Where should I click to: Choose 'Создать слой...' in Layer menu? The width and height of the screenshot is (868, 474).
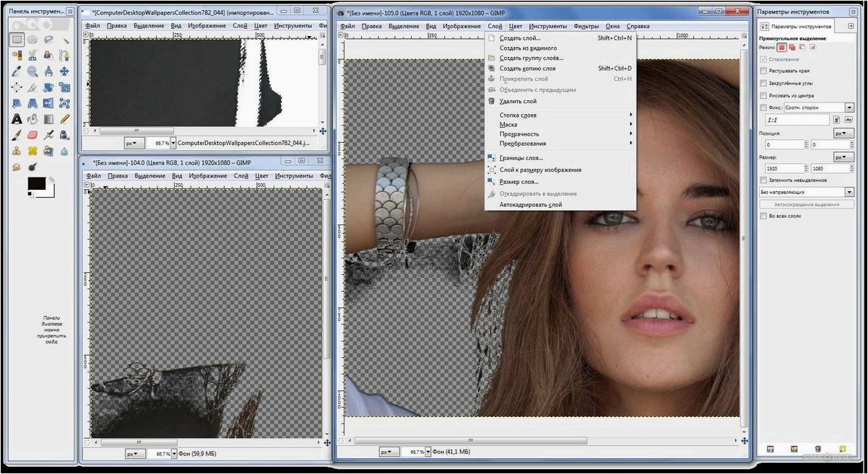561,38
